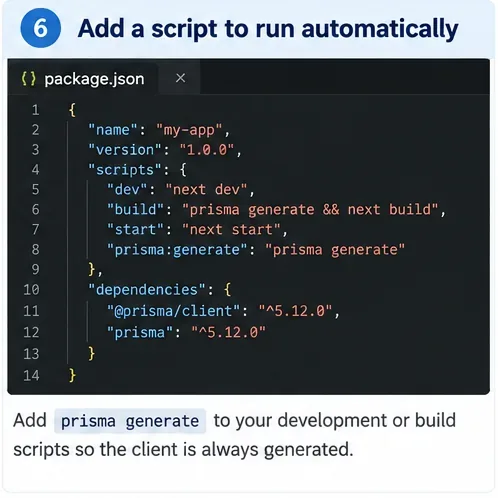Click the "@prisma/client" dependency key
This screenshot has height=498, width=498.
173,311
